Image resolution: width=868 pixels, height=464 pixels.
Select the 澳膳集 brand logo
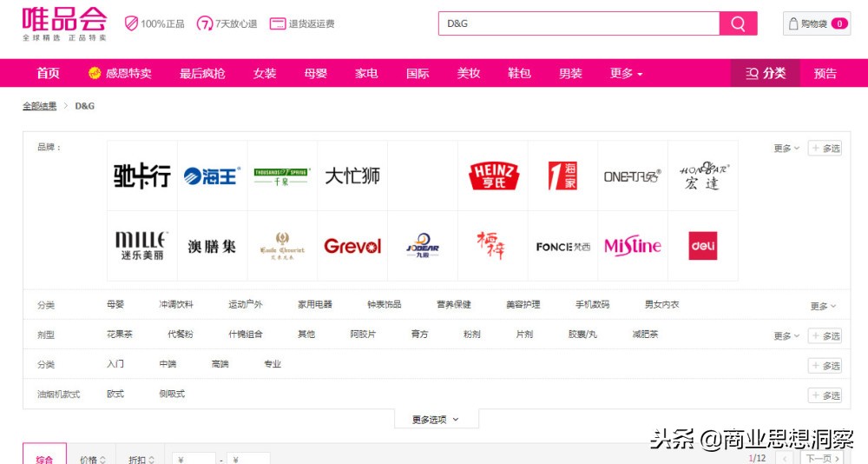click(212, 246)
